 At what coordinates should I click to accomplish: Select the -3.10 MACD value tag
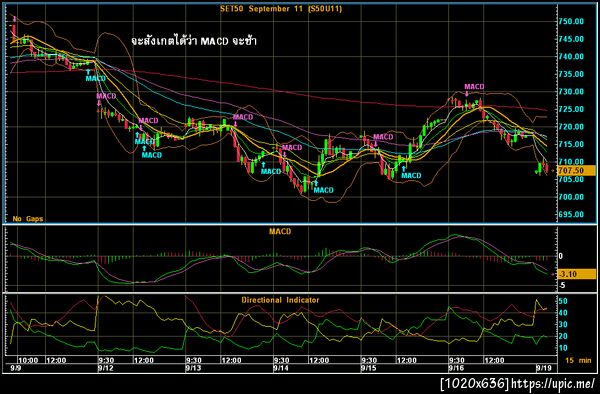click(577, 274)
